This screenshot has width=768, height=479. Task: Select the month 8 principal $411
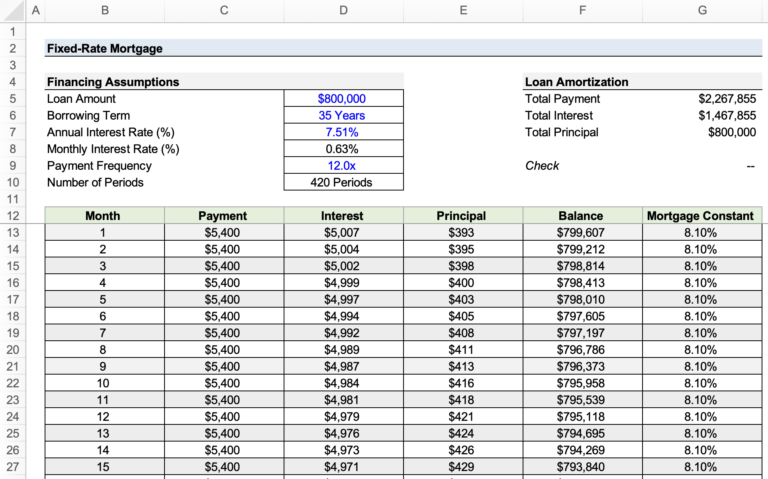point(463,349)
